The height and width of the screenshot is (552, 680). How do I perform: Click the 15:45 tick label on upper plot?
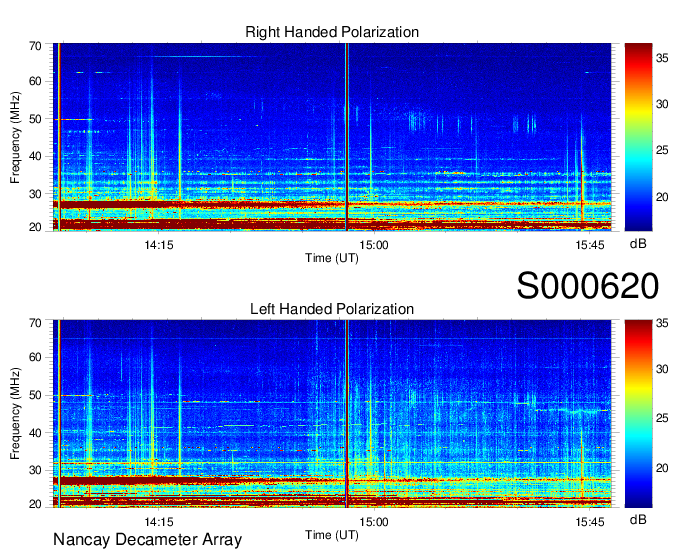point(590,245)
